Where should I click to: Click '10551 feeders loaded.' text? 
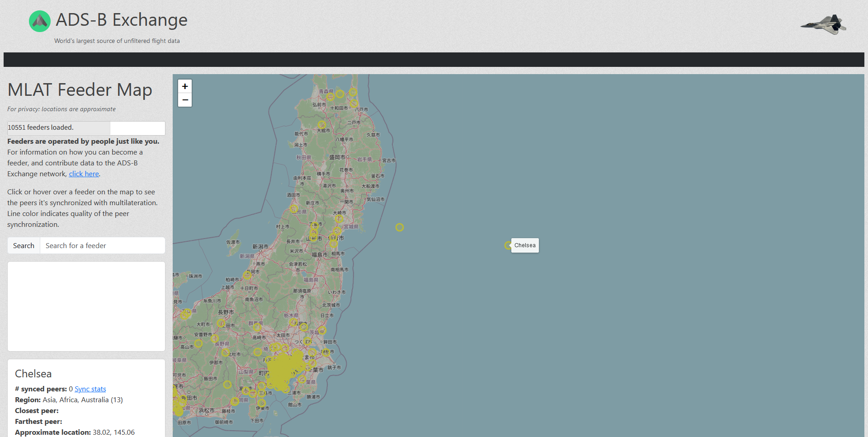[x=40, y=127]
